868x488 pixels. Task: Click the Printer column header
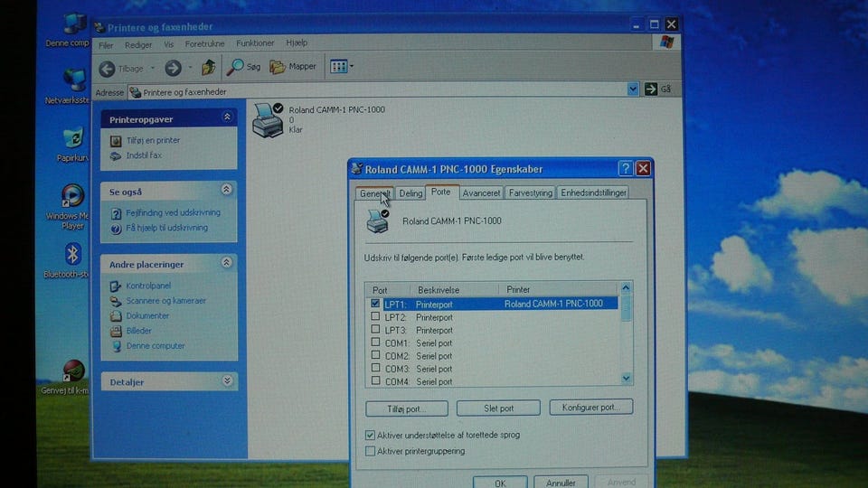(x=558, y=289)
